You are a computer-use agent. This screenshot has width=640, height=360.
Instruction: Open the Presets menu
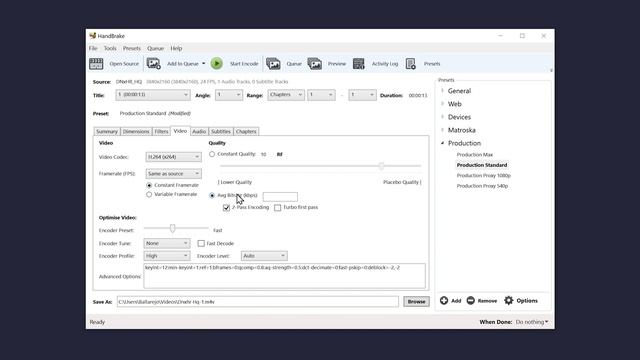click(x=131, y=48)
